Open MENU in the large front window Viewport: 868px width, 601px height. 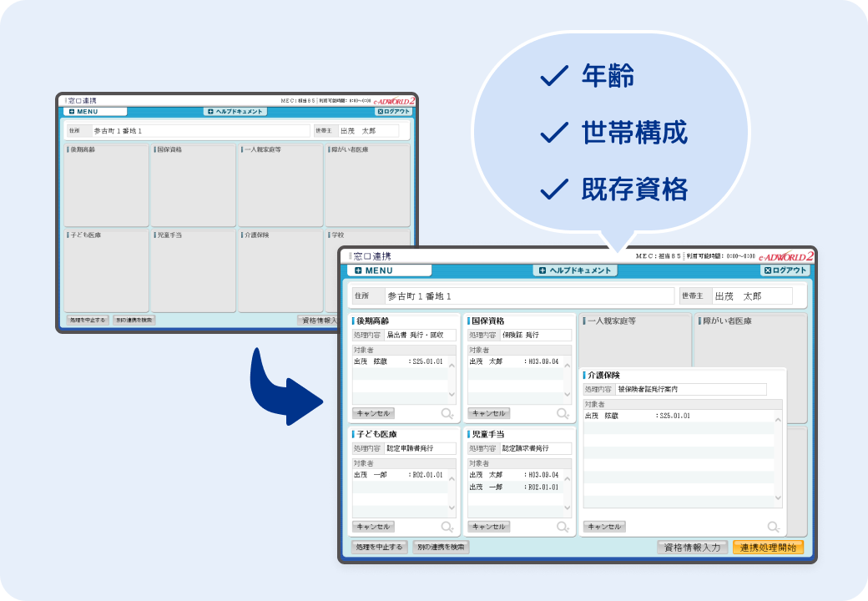[389, 270]
